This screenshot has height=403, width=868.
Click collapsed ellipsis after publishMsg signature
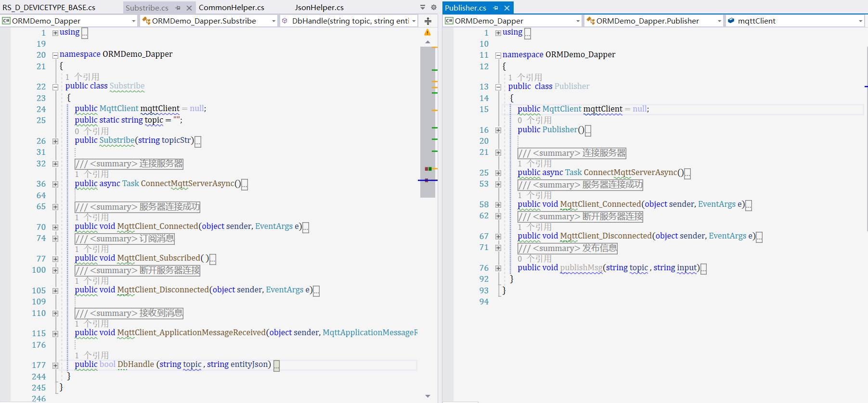pyautogui.click(x=703, y=269)
